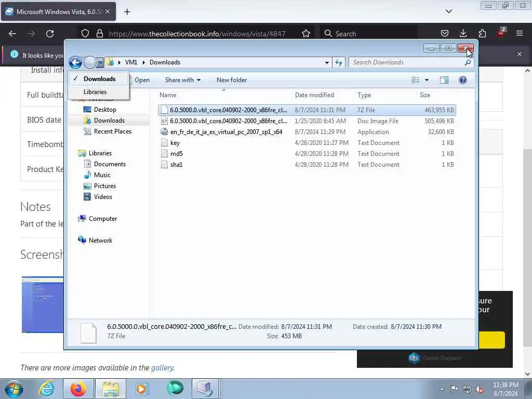Click Downloads in the address breadcrumb
Image resolution: width=532 pixels, height=399 pixels.
tap(165, 62)
